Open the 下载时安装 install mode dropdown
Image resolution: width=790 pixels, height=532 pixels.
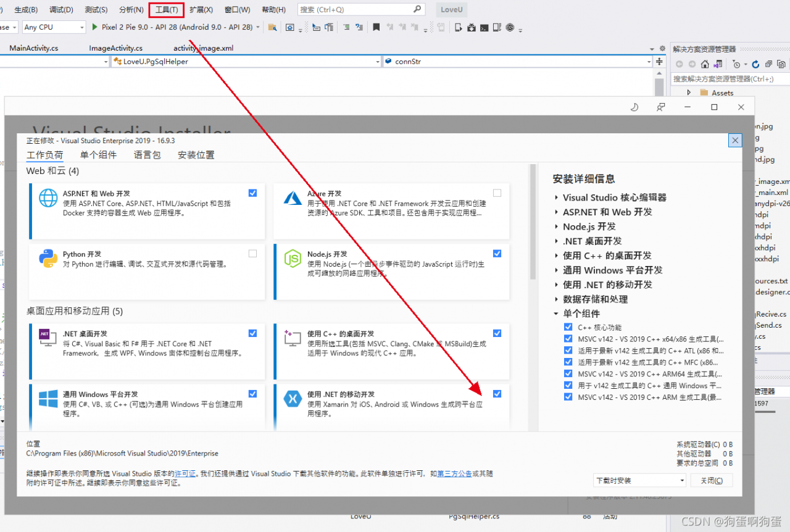tap(639, 480)
